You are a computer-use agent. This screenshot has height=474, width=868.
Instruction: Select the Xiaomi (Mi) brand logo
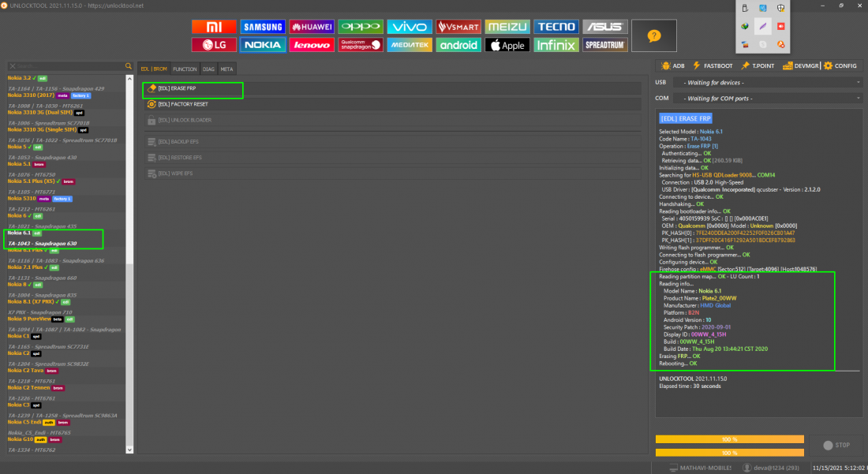pyautogui.click(x=214, y=27)
